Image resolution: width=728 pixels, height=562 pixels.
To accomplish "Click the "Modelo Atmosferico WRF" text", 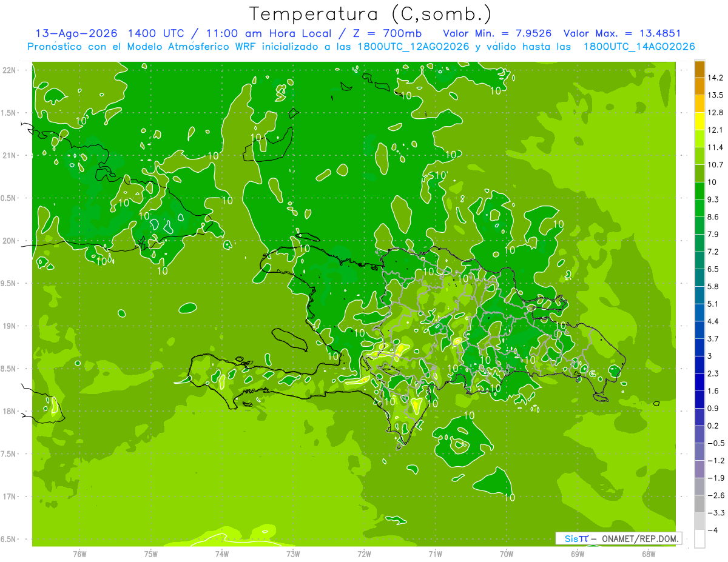I will (183, 47).
